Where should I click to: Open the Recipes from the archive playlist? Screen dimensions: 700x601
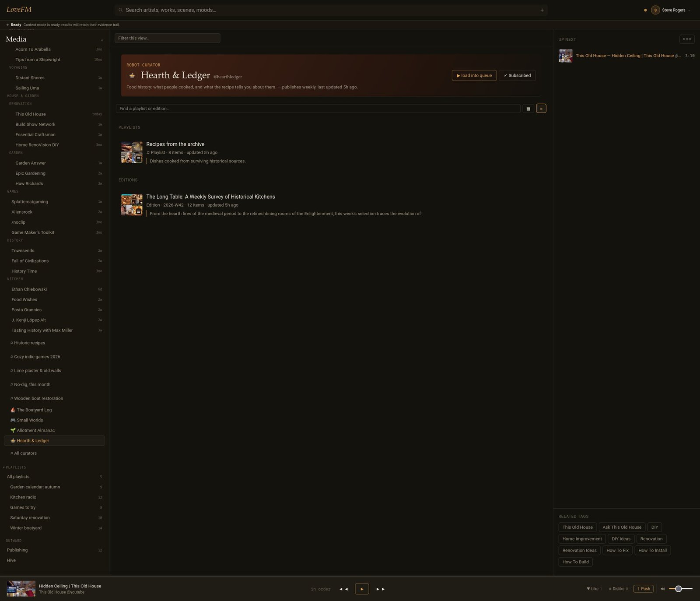pos(175,144)
